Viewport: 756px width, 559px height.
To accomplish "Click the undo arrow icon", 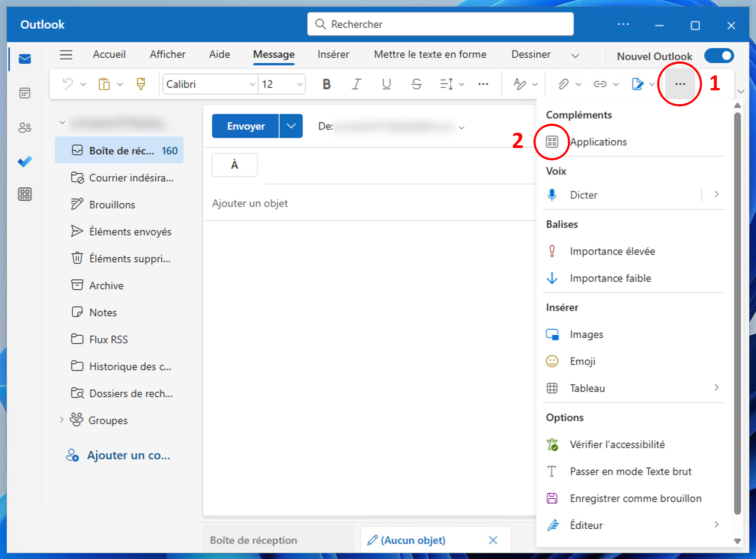I will pos(68,84).
